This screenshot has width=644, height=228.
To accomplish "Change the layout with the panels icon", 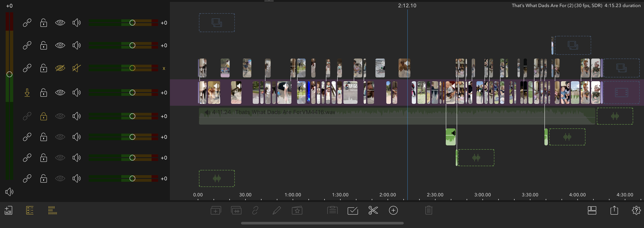I will click(592, 210).
